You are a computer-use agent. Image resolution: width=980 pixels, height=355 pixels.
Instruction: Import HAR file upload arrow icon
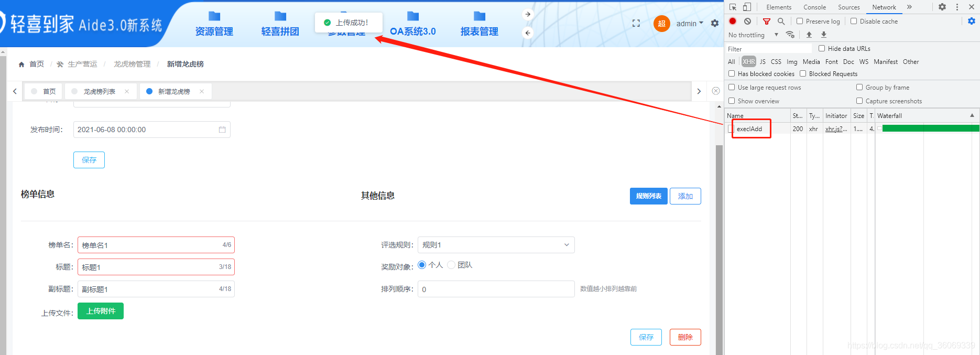coord(809,35)
